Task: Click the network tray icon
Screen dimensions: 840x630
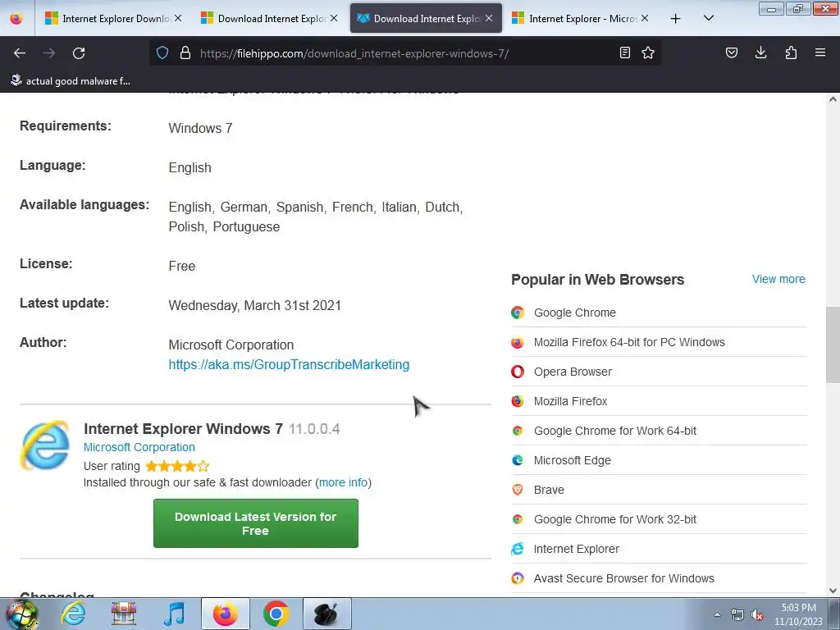Action: click(737, 615)
